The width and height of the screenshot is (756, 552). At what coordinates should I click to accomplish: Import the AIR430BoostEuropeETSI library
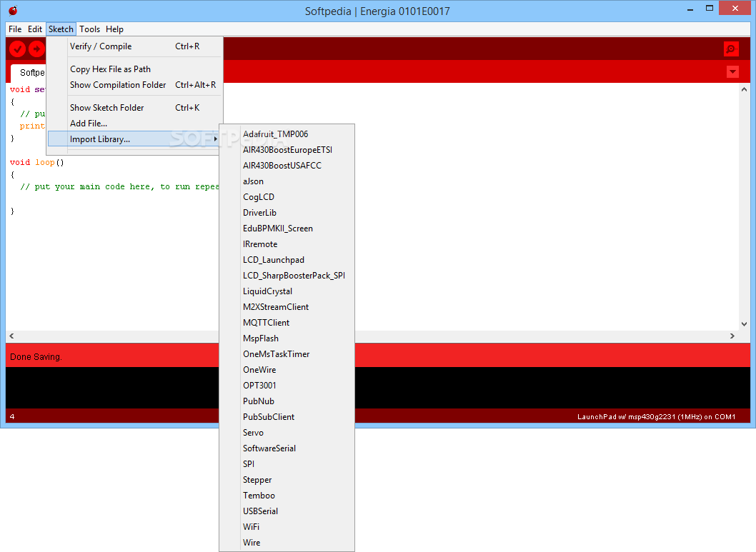[x=287, y=150]
